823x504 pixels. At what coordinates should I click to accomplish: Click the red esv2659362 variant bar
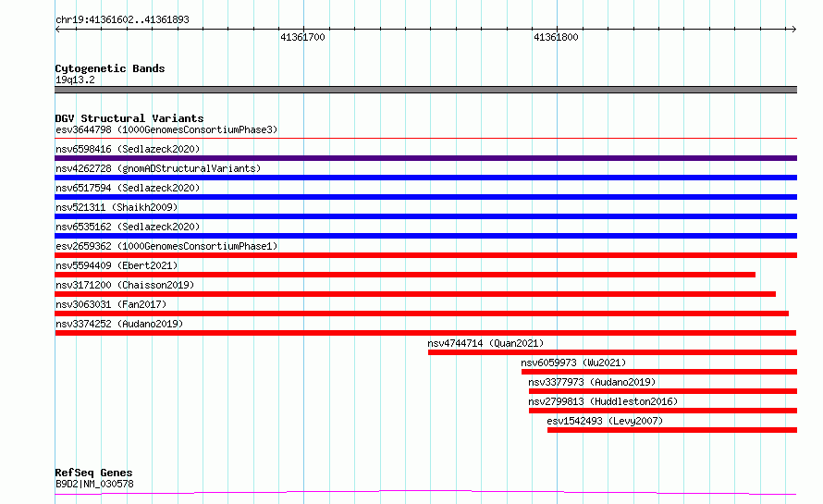tap(425, 255)
